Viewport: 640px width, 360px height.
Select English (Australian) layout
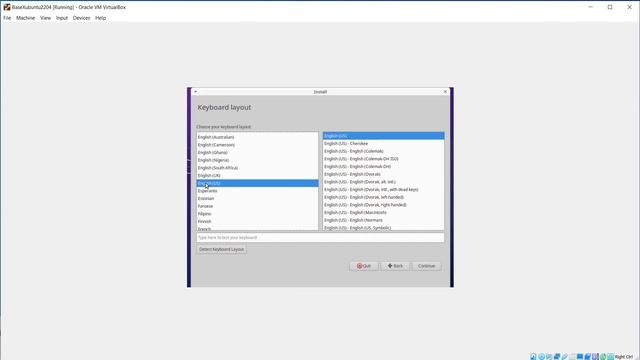(257, 137)
